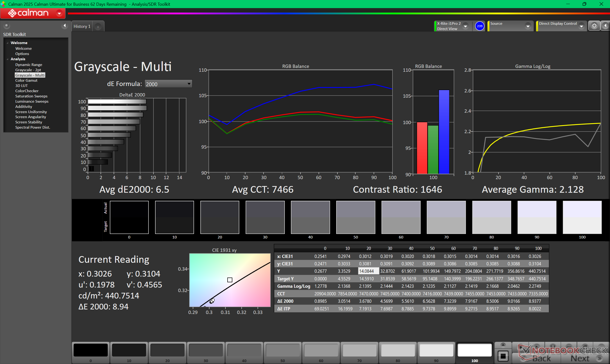Click the circle button atop the left sidebar
The image size is (610, 364).
click(7, 25)
